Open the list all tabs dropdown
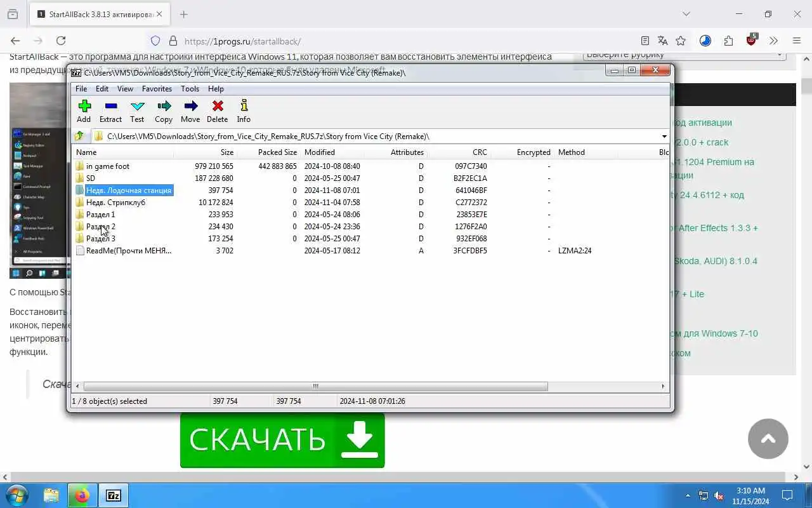812x508 pixels. pos(686,14)
